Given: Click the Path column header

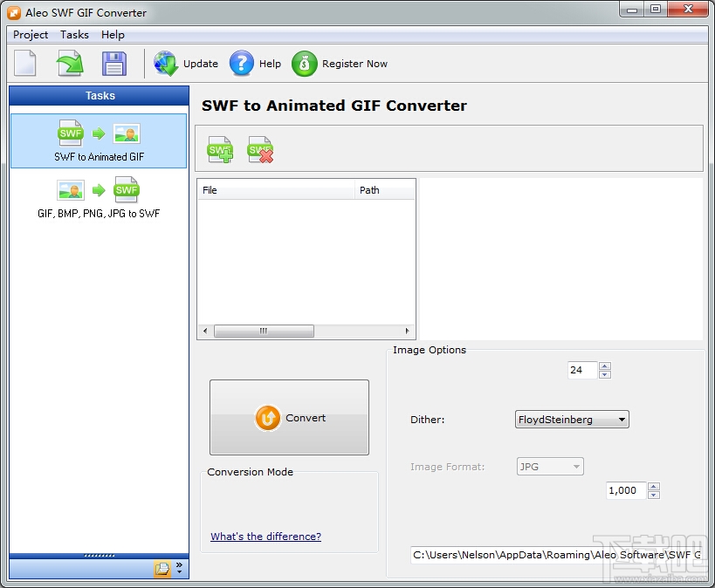Looking at the screenshot, I should click(x=384, y=190).
